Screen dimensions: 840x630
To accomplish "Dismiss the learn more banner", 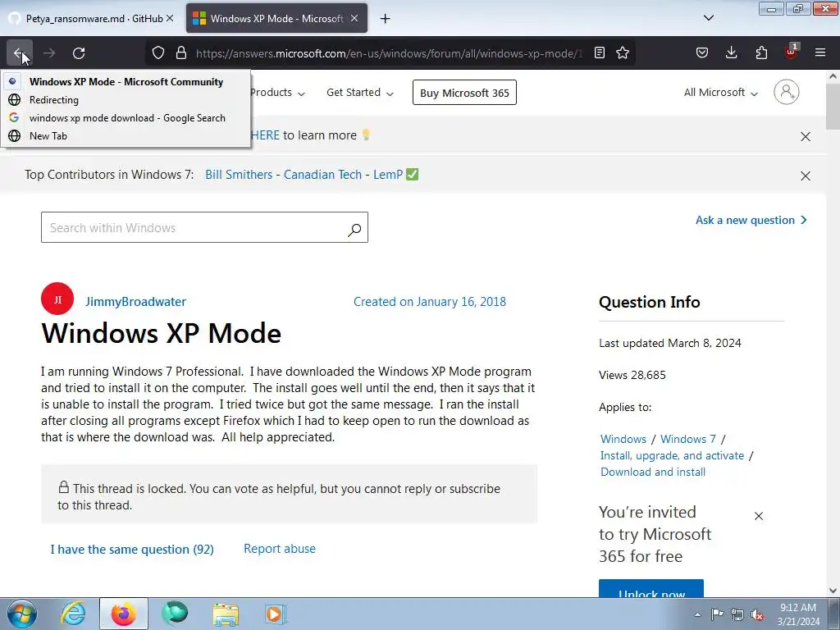I will click(806, 137).
